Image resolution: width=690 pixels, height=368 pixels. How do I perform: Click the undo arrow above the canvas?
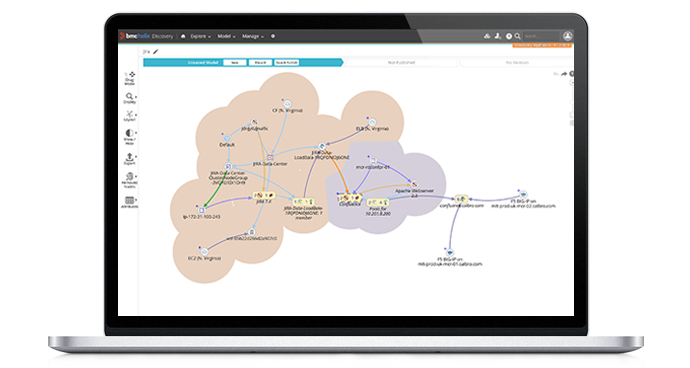[x=556, y=74]
